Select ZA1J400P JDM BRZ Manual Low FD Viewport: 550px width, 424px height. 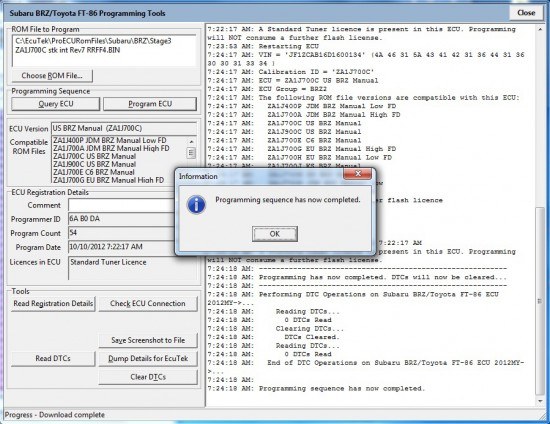110,140
